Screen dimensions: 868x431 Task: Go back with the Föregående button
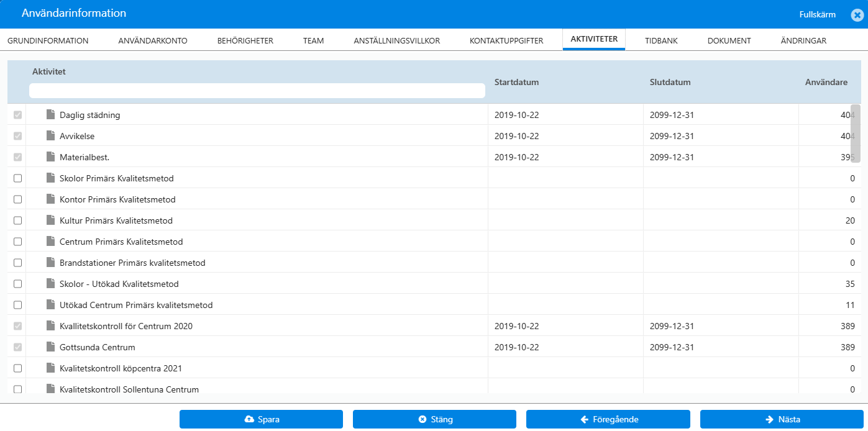click(608, 419)
